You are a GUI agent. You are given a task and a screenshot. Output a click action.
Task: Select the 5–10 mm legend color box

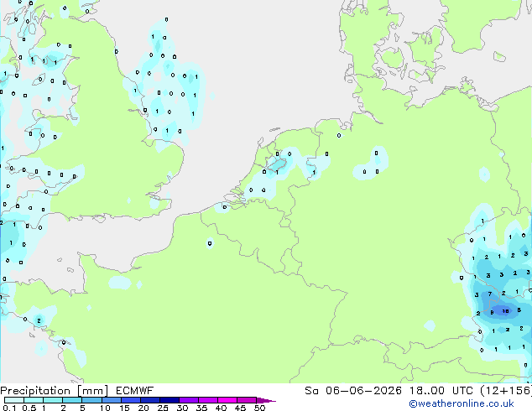91,400
